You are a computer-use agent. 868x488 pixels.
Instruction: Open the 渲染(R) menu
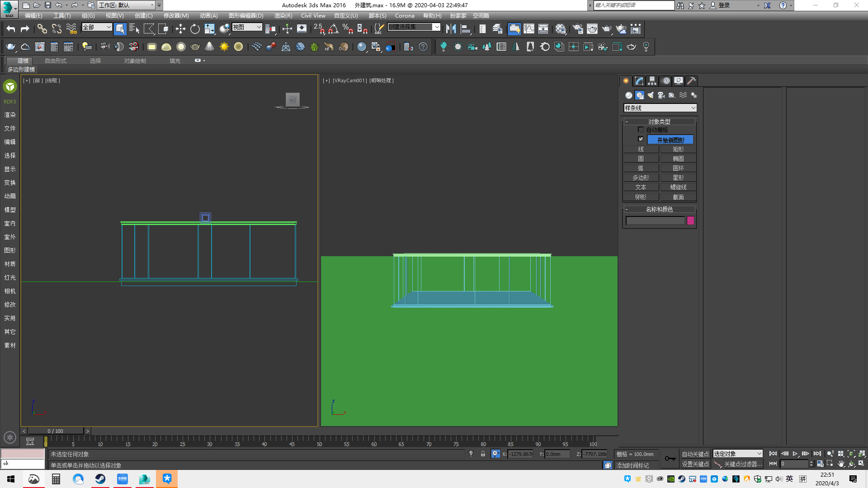click(x=283, y=16)
